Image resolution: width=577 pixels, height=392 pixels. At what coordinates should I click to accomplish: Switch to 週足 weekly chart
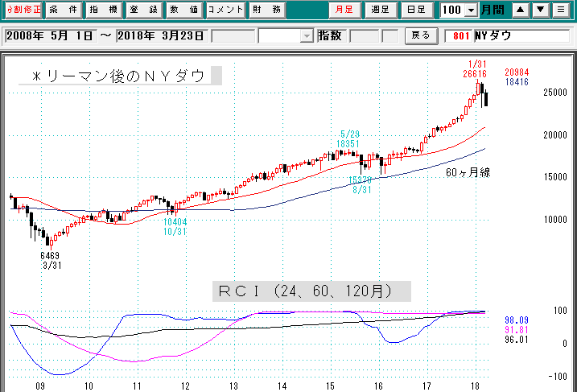381,10
